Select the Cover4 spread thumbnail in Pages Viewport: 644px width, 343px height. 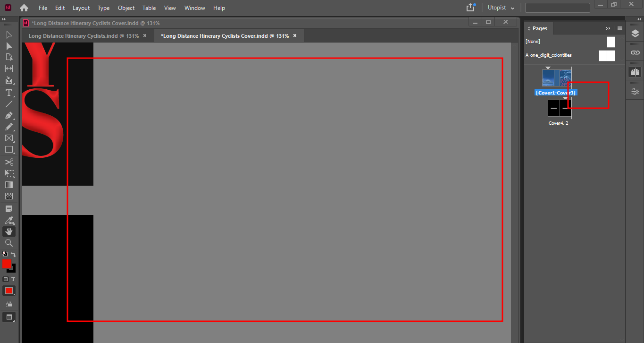pos(559,108)
